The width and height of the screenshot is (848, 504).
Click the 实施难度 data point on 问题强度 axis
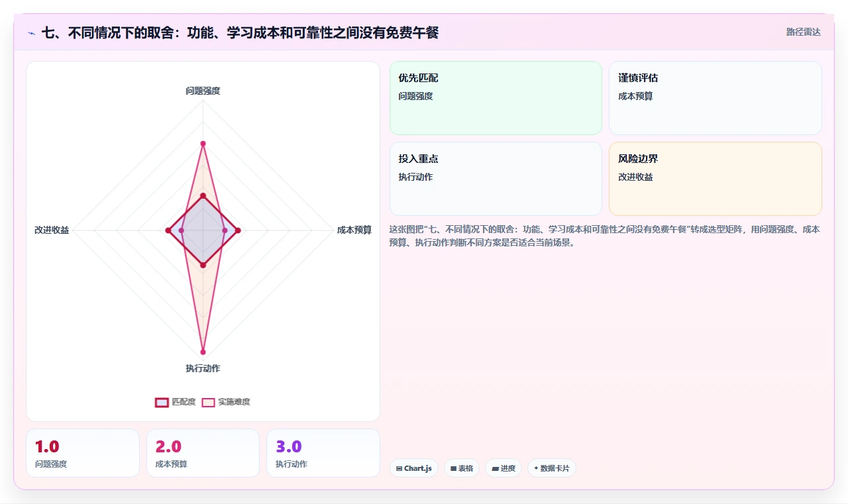(x=203, y=143)
